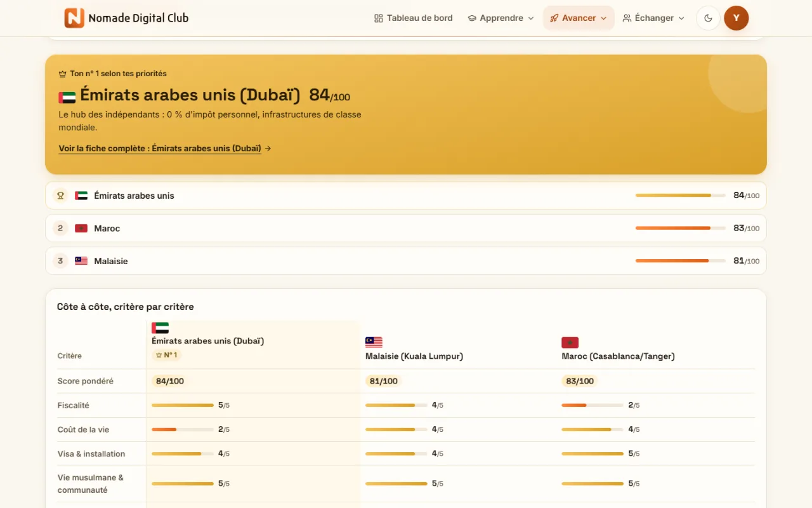Viewport: 812px width, 508px height.
Task: Click the Maroc (Casablanca/Tanger) column header
Action: pos(618,356)
